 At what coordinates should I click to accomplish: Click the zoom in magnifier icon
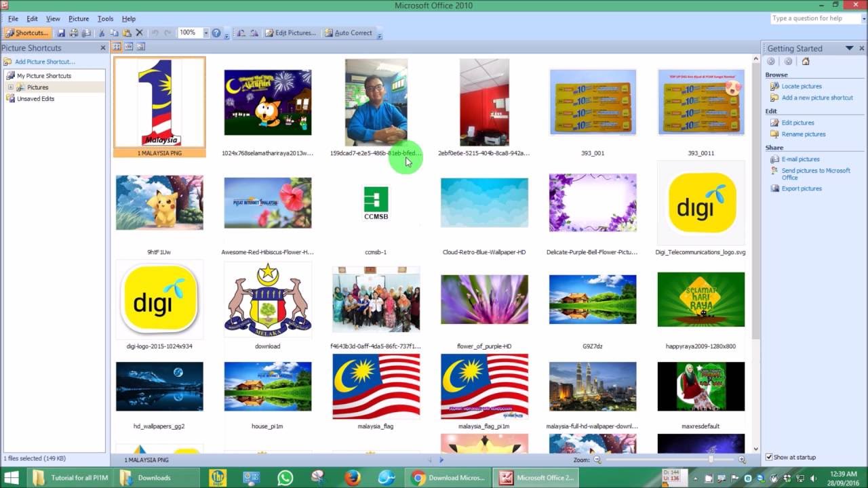pos(742,460)
